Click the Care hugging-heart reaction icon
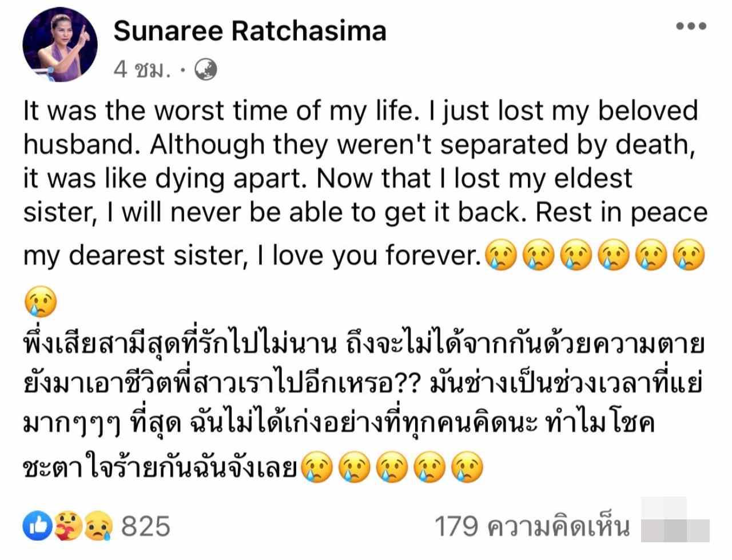Image resolution: width=732 pixels, height=560 pixels. point(68,526)
